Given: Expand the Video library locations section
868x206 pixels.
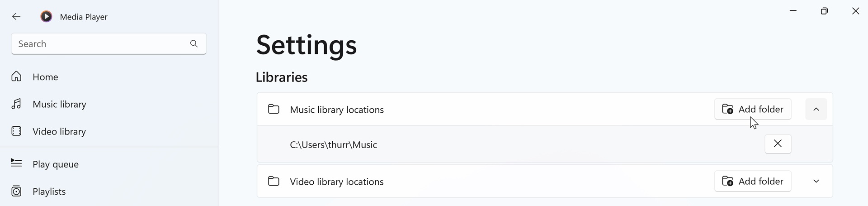Looking at the screenshot, I should tap(816, 181).
